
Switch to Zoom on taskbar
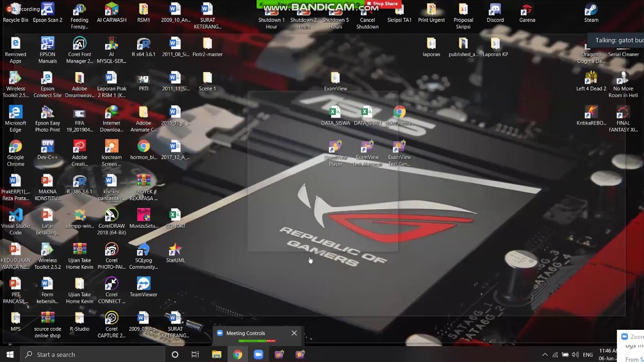258,354
